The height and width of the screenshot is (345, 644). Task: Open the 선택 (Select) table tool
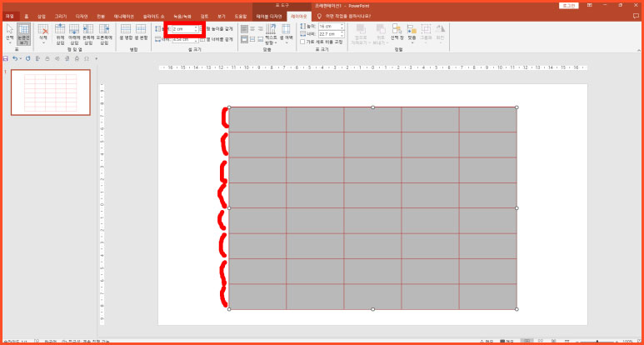point(10,33)
